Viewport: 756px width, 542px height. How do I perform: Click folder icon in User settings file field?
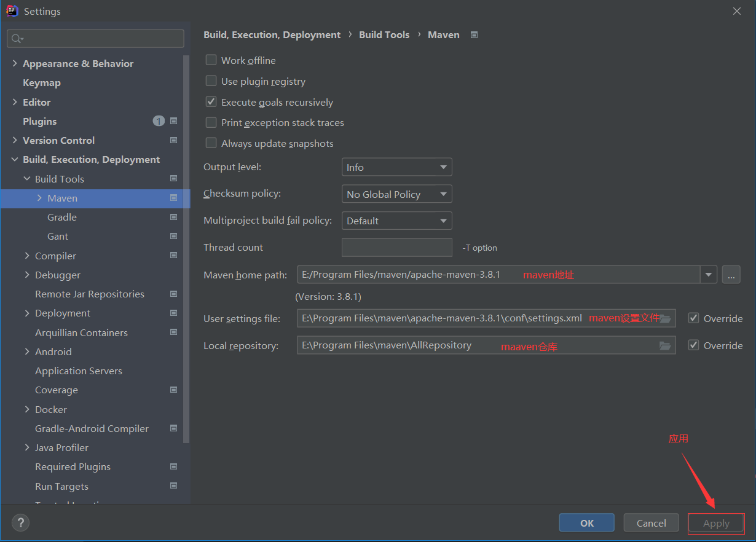coord(665,318)
